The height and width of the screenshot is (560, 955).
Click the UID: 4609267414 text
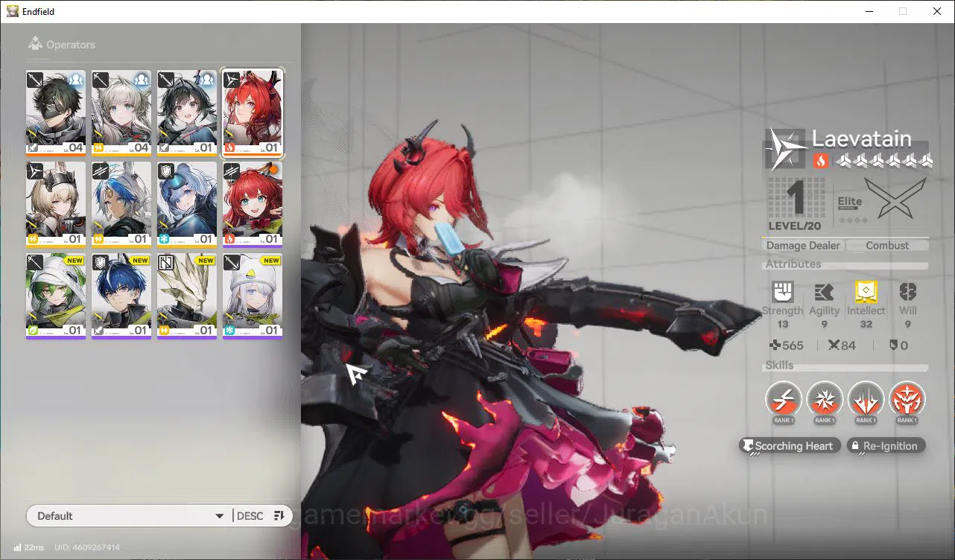coord(87,547)
